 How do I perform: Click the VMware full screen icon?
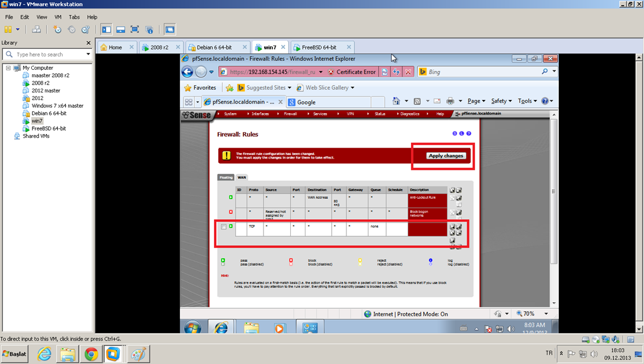pos(135,30)
